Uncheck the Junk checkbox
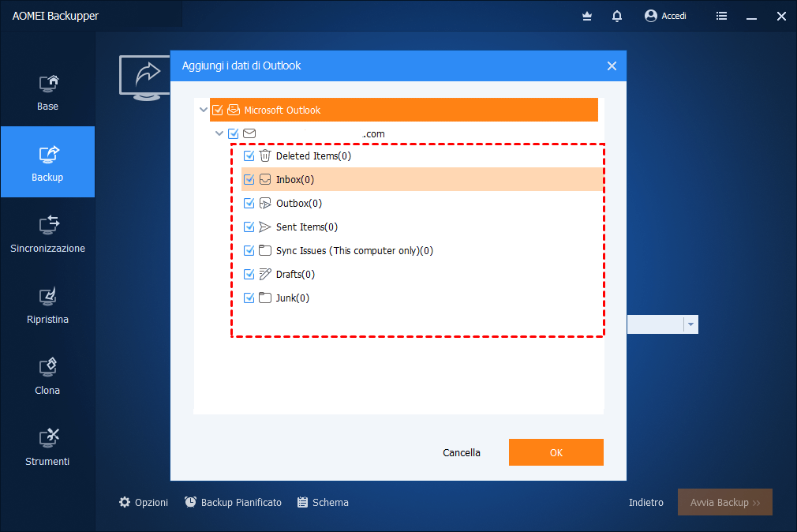The image size is (797, 532). click(249, 298)
